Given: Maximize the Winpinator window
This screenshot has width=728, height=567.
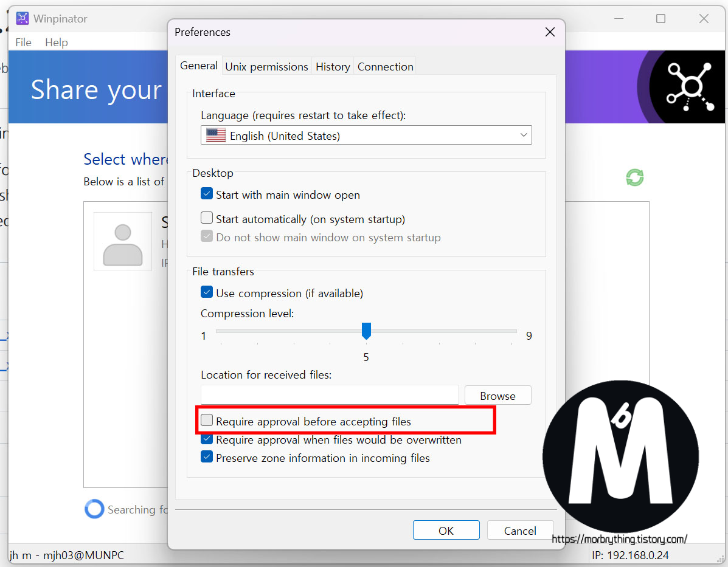Looking at the screenshot, I should [x=660, y=19].
